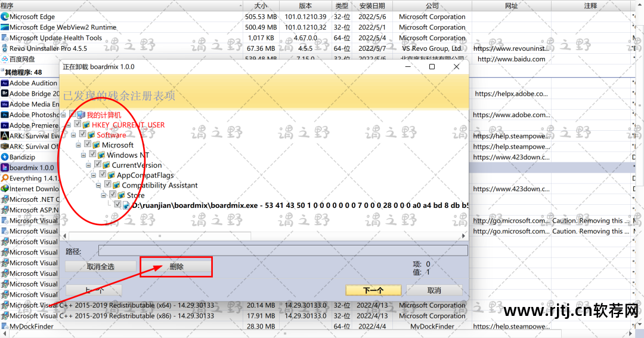Uncheck the boardmix.exe value checkbox
Image resolution: width=644 pixels, height=338 pixels.
(x=118, y=204)
